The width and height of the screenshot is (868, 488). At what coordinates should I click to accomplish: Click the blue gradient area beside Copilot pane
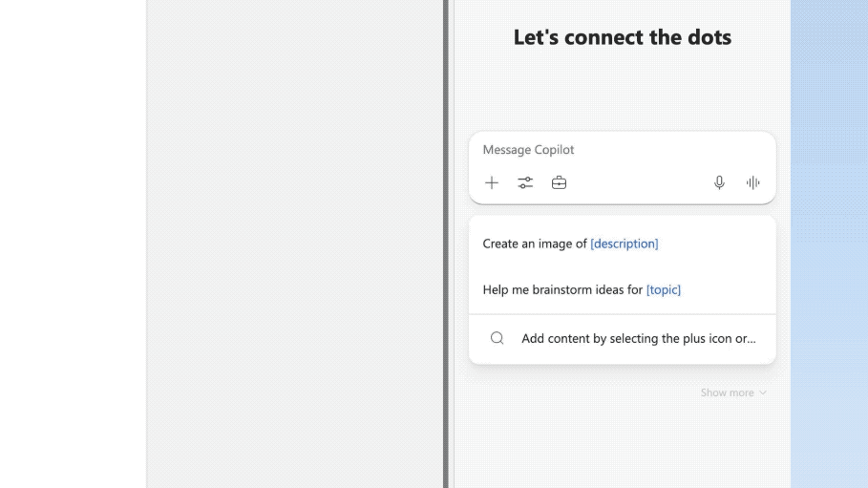click(829, 244)
